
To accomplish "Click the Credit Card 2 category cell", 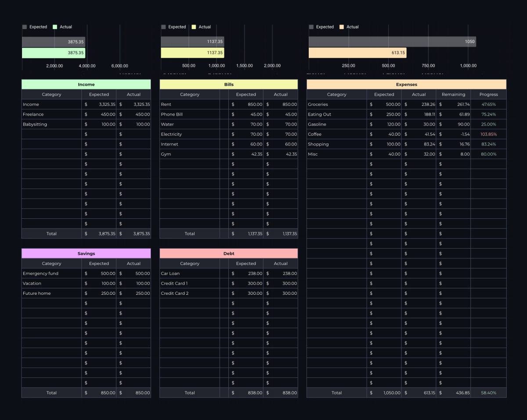I will point(190,293).
